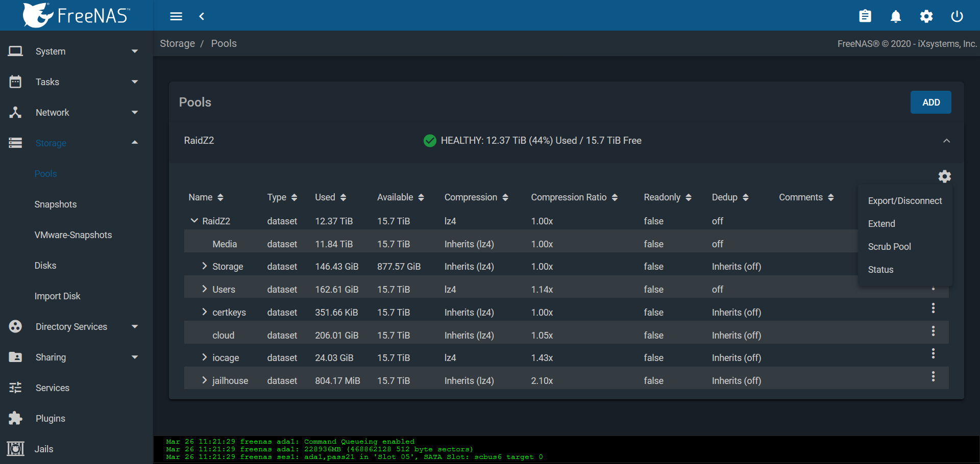Click the FreeNAS logo
This screenshot has height=464, width=980.
(77, 15)
